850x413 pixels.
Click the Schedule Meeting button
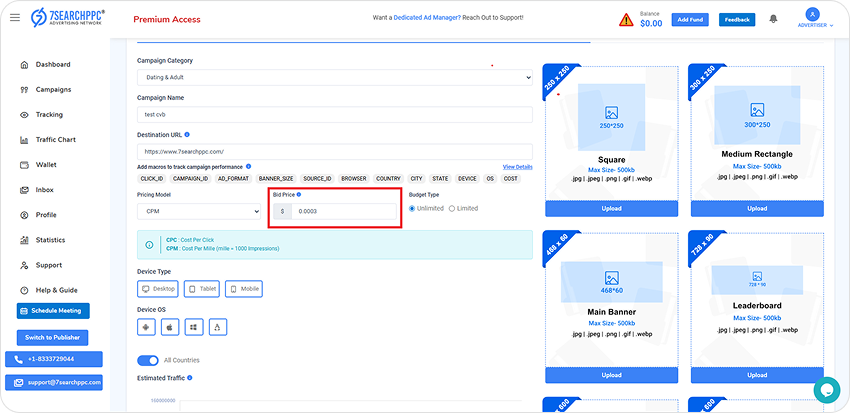(x=53, y=311)
